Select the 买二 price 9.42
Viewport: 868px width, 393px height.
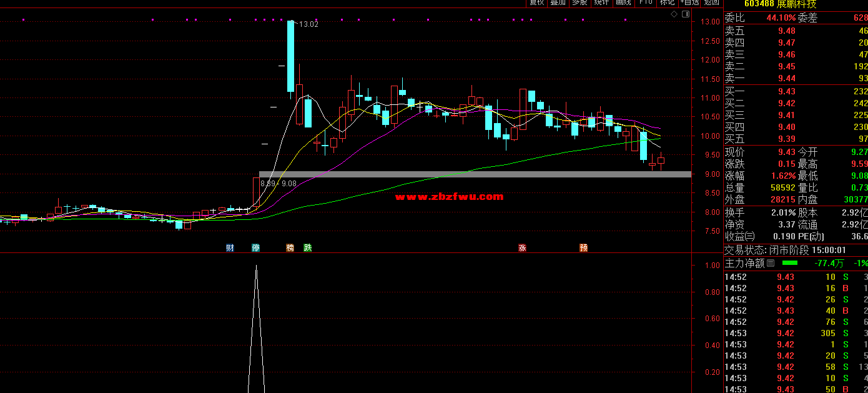[x=787, y=104]
